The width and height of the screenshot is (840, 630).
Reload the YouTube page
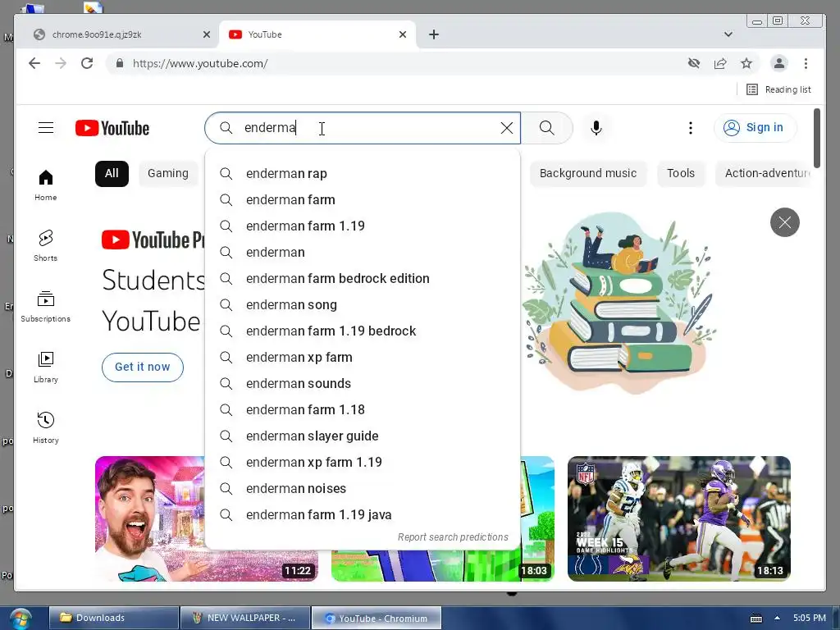click(87, 63)
